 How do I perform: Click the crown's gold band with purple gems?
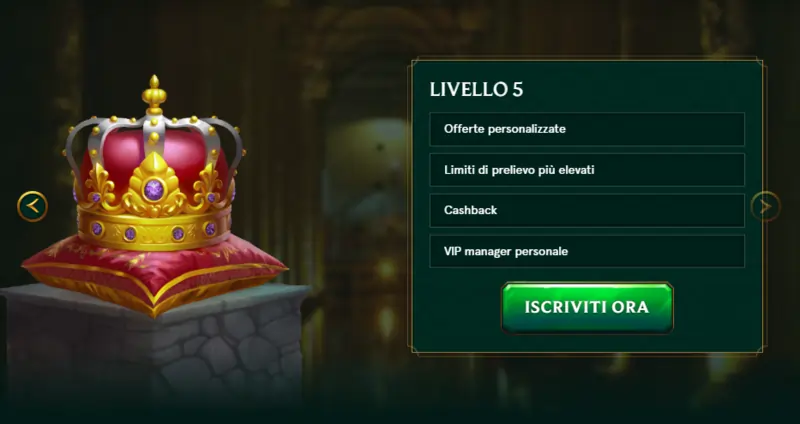(153, 231)
